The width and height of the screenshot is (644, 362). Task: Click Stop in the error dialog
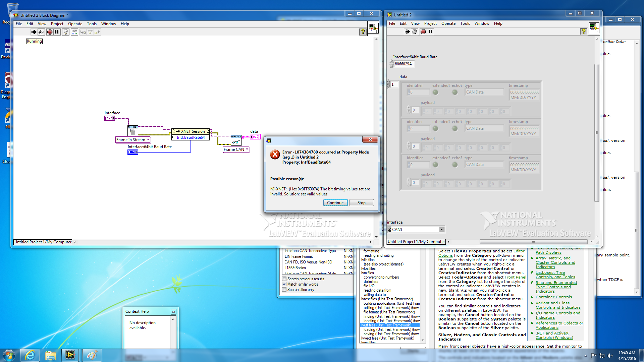click(361, 203)
